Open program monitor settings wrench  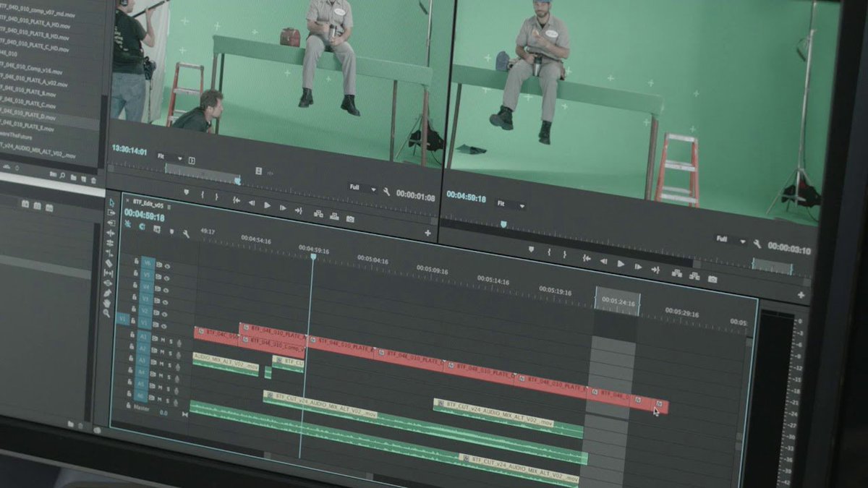pos(757,244)
